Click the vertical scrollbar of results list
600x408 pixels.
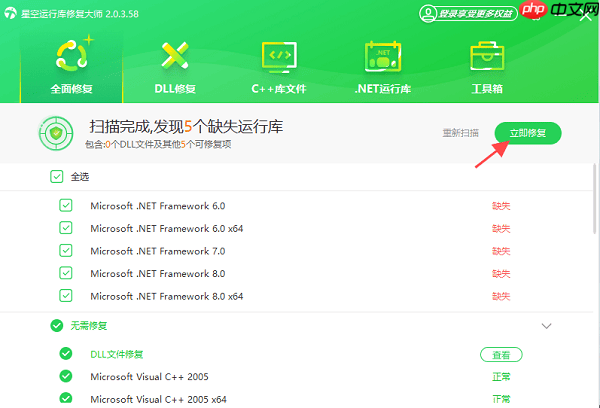595,198
